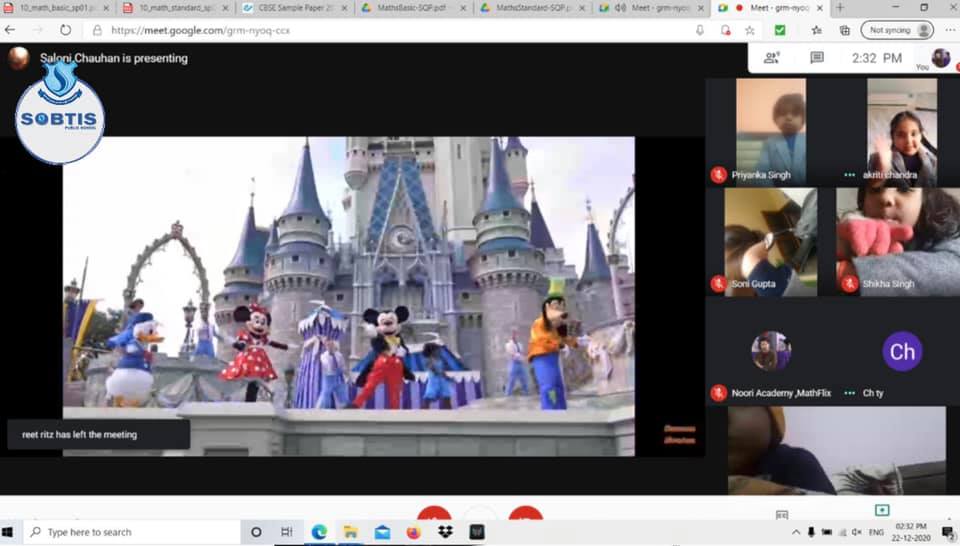Open your account avatar labeled You
960x546 pixels.
[x=940, y=58]
